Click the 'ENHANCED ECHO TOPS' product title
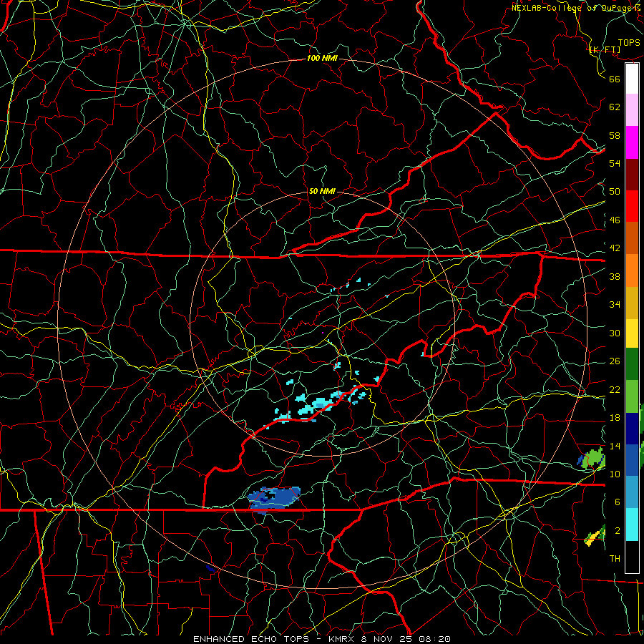 coord(251,639)
